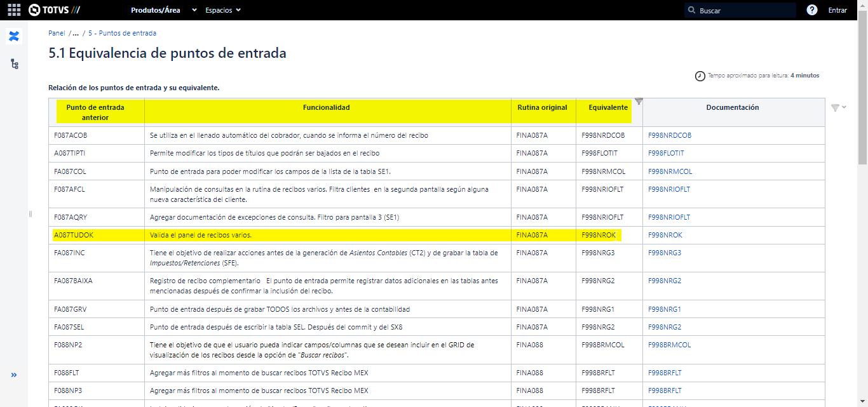Open the page tree sidebar icon
Screen dimensions: 868x407
14,64
